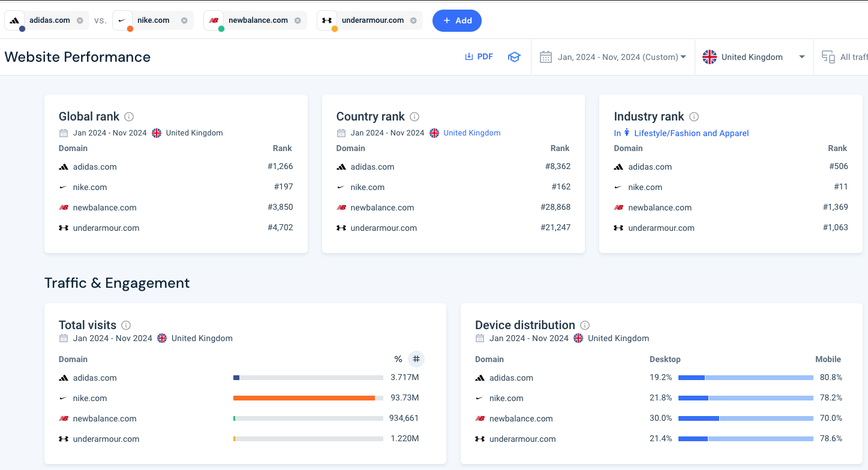This screenshot has width=868, height=470.
Task: Open the All traffic device filter
Action: pos(845,57)
